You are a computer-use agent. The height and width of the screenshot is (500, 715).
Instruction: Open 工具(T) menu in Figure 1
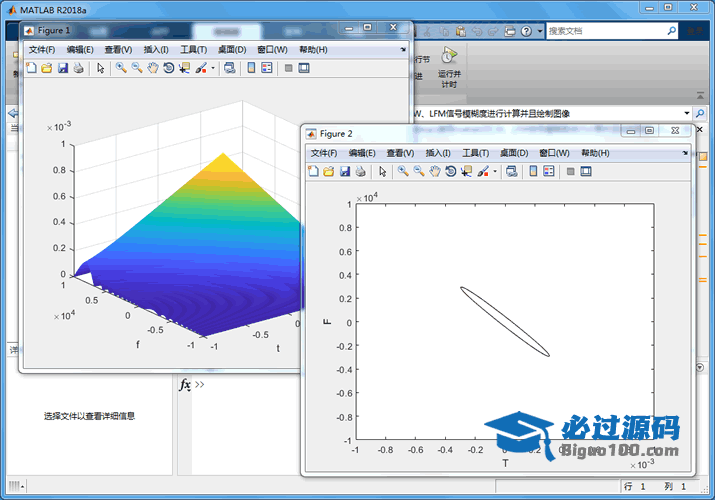pyautogui.click(x=193, y=50)
